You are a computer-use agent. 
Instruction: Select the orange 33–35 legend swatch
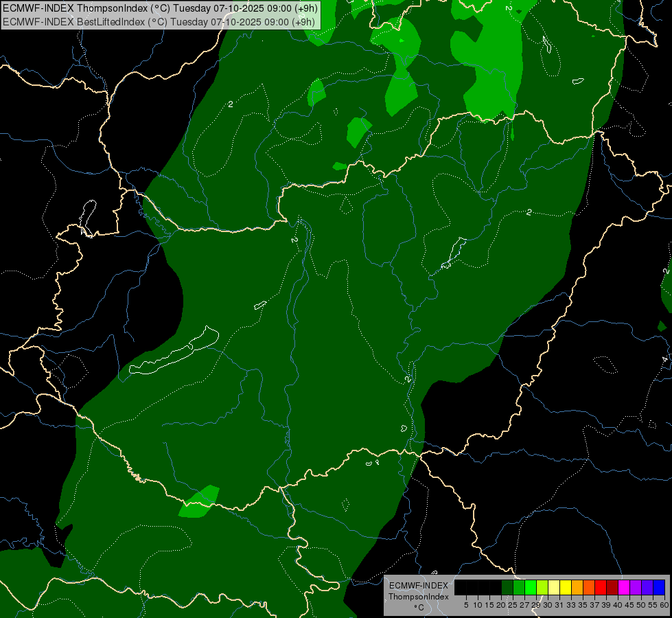(x=577, y=587)
